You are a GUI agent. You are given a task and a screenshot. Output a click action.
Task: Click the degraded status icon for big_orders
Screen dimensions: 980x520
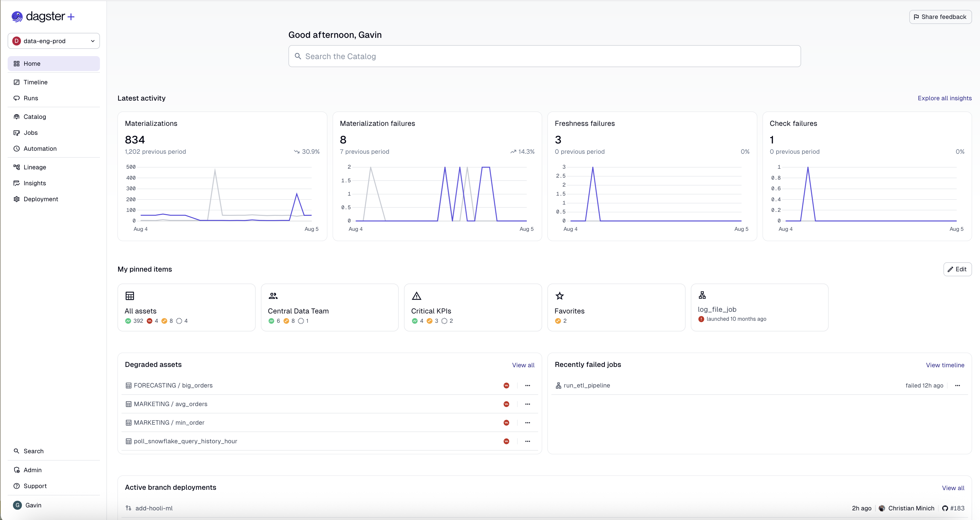tap(506, 385)
